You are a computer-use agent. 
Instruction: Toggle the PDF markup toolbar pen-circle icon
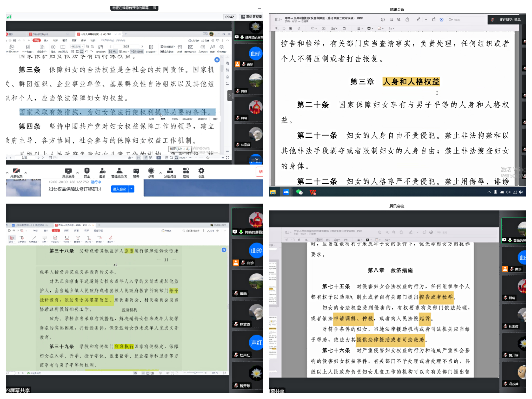(441, 20)
